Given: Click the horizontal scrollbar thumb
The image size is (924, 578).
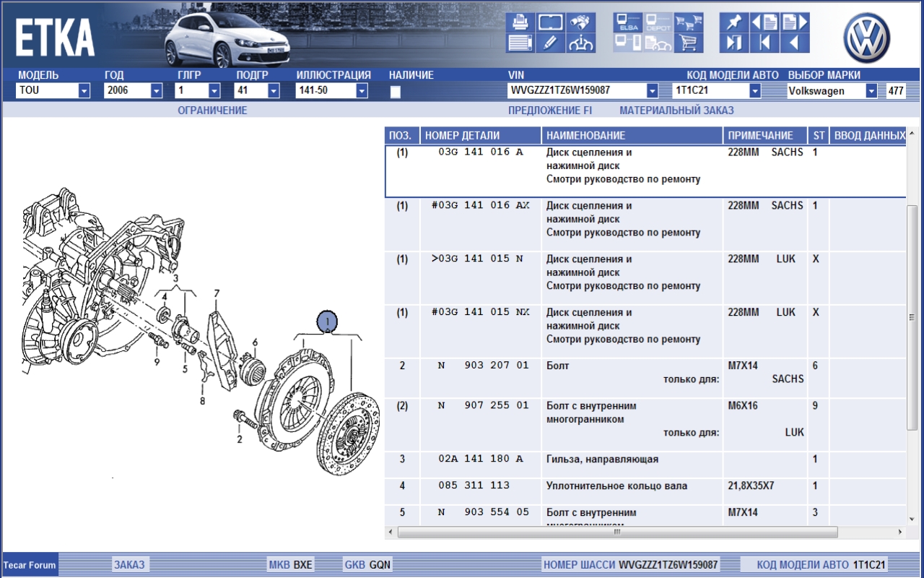Looking at the screenshot, I should click(617, 532).
